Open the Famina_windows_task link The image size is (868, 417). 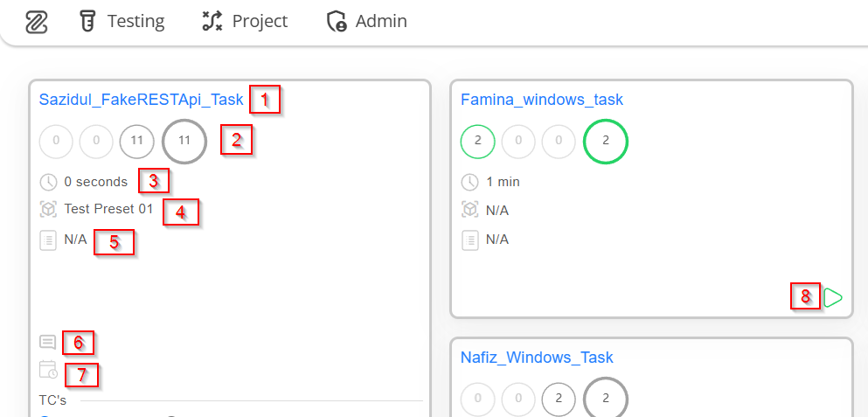click(542, 100)
